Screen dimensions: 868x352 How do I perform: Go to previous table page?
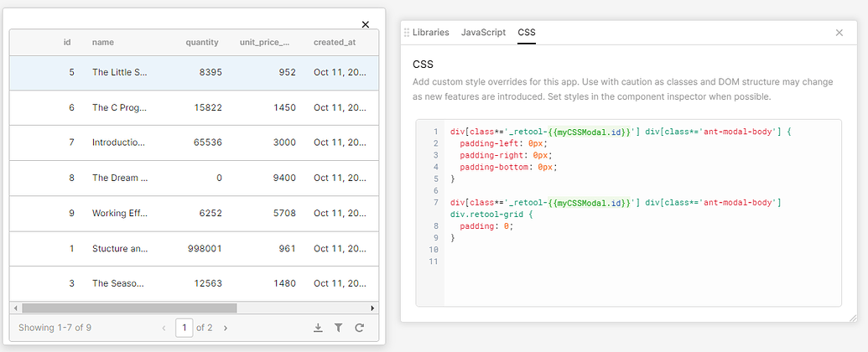(x=164, y=328)
